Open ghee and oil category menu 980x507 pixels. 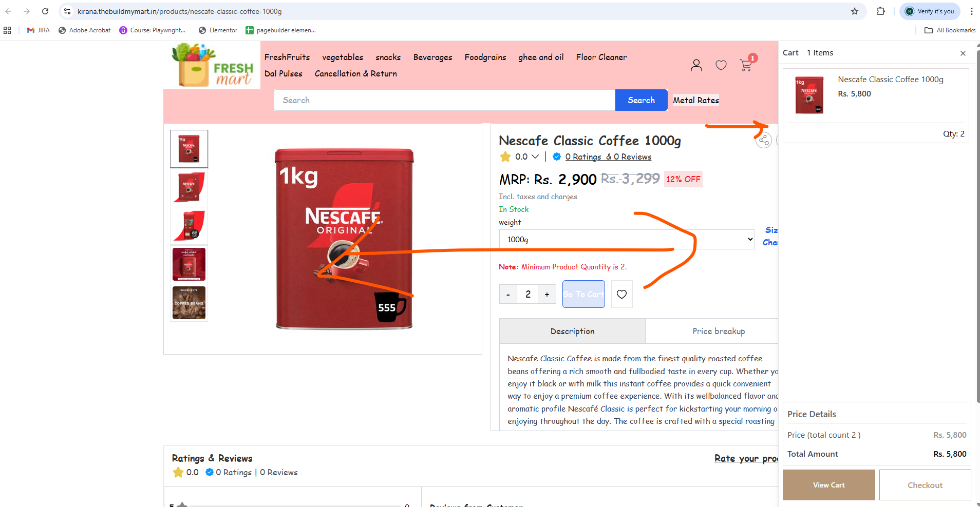tap(541, 57)
